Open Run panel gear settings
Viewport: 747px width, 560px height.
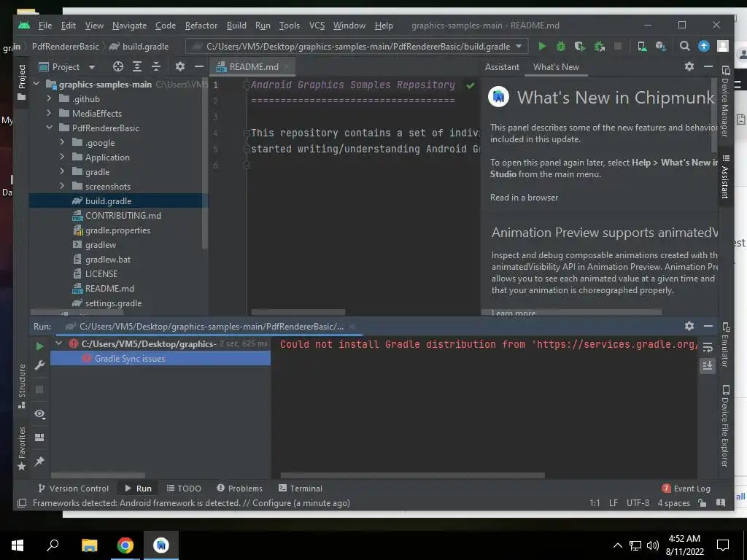689,326
